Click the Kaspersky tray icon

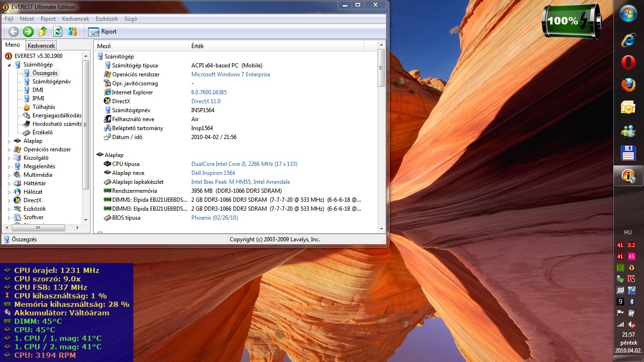[x=632, y=279]
